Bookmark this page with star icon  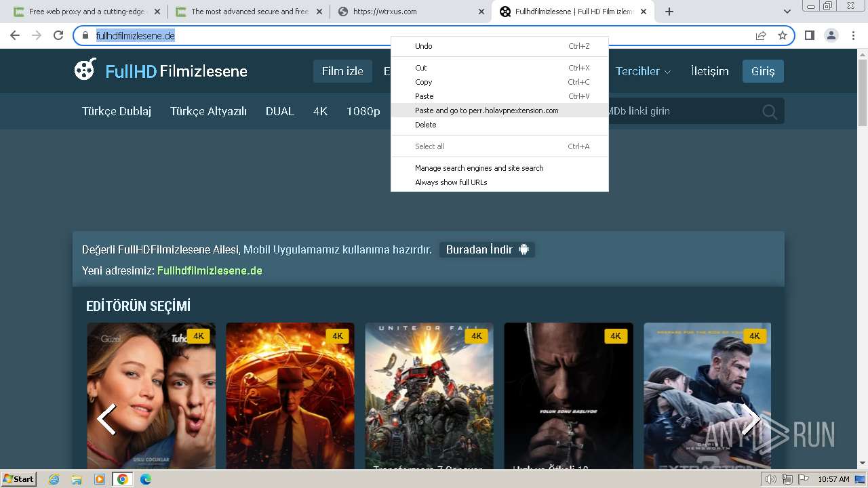coord(783,35)
